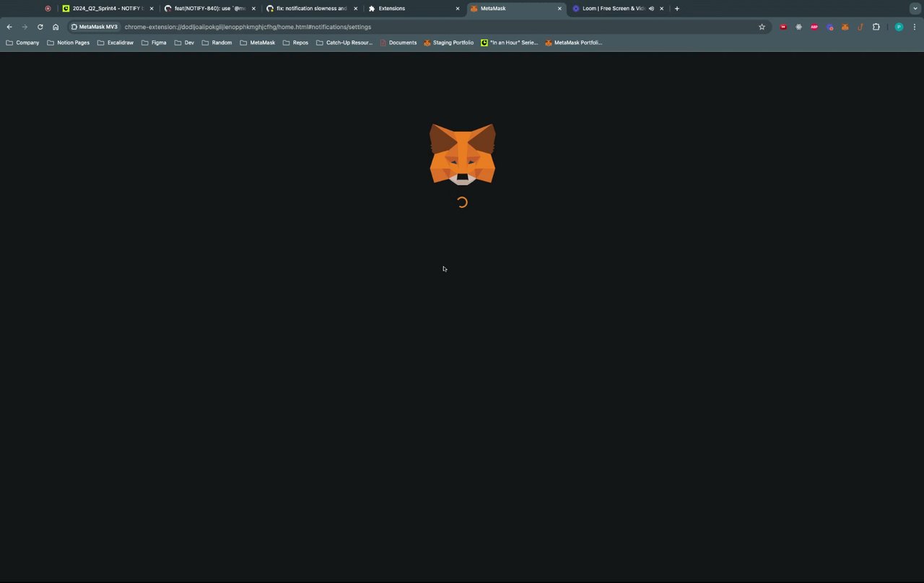Switch to the Extensions tab
Viewport: 924px width, 583px height.
click(414, 9)
